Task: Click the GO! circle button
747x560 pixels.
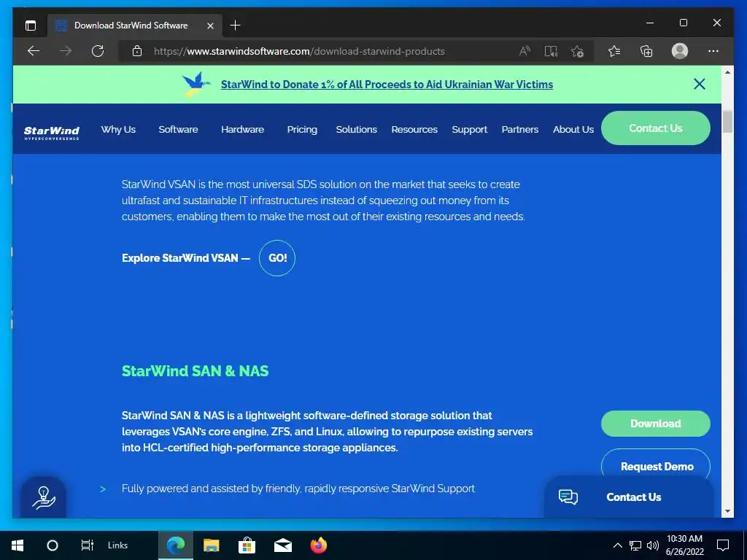Action: (277, 258)
